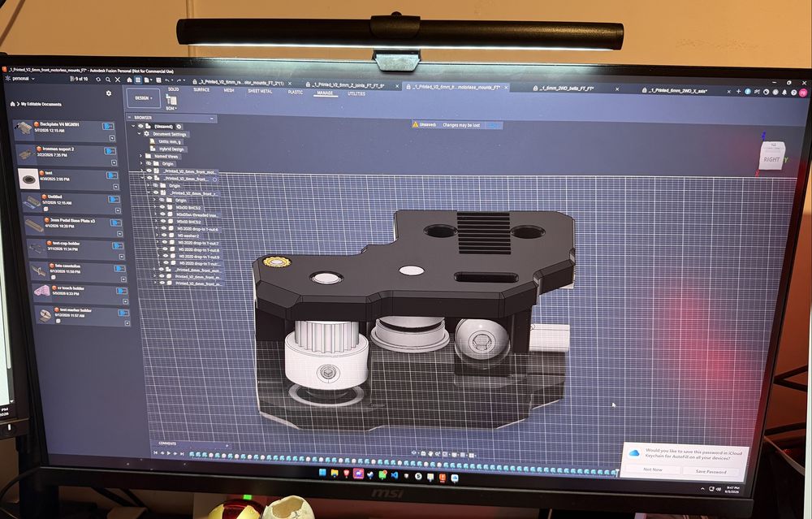
Task: Switch to the PLASTIC ribbon tab
Action: coord(296,92)
